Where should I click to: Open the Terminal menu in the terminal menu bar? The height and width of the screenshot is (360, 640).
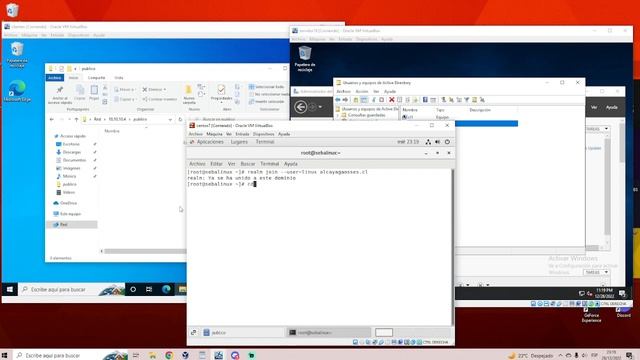(269, 164)
